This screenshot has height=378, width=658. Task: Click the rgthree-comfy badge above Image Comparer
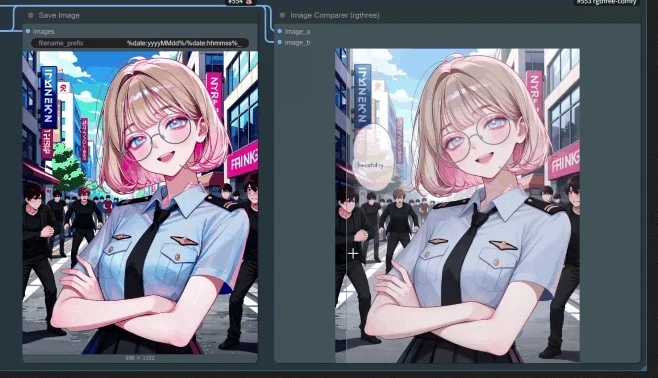tap(606, 2)
